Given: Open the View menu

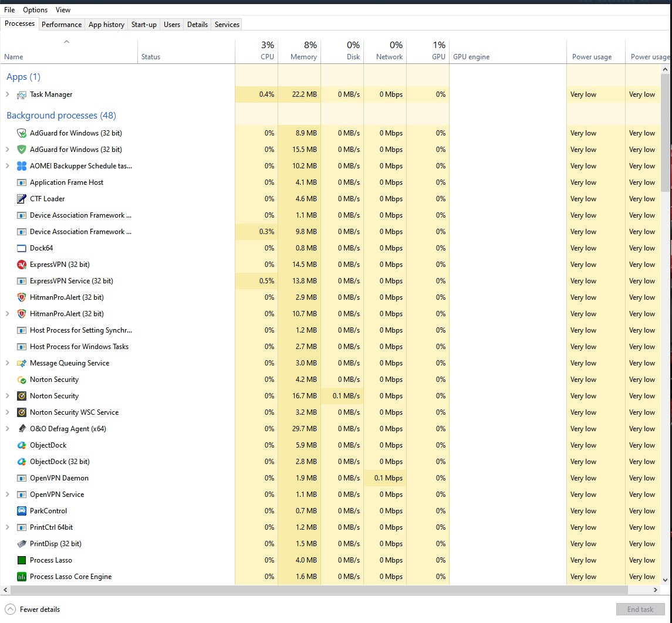Looking at the screenshot, I should tap(63, 10).
